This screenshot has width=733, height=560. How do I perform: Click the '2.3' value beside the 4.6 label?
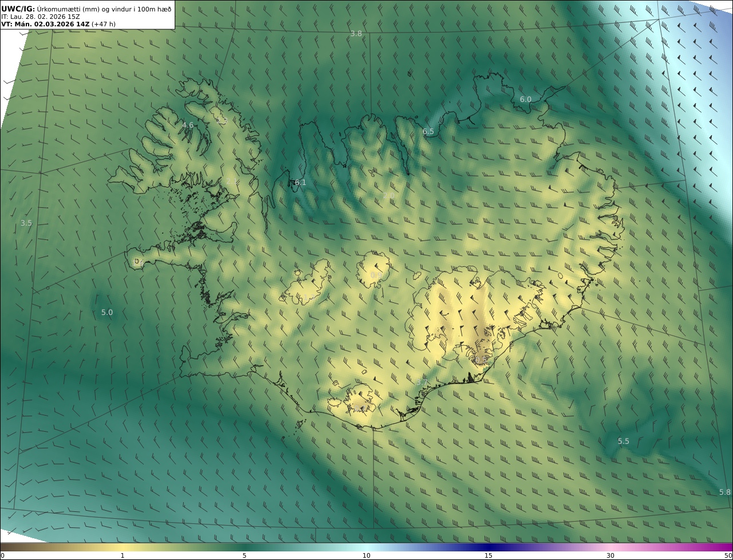pyautogui.click(x=222, y=120)
